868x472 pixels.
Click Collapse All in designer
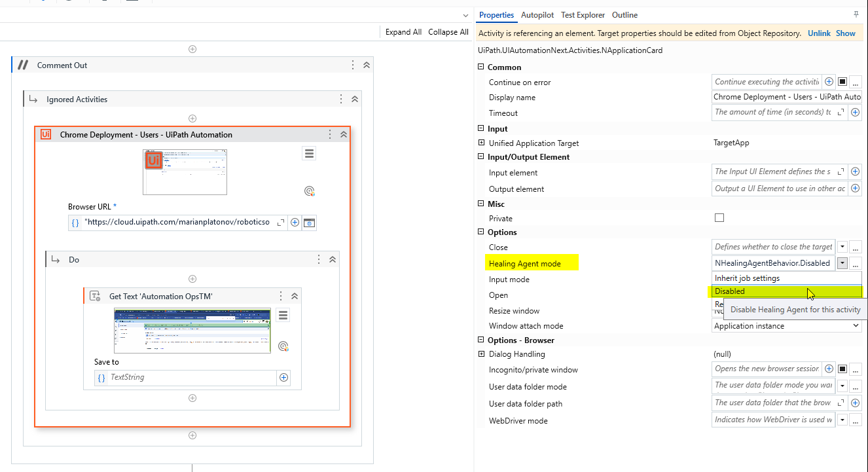tap(448, 32)
